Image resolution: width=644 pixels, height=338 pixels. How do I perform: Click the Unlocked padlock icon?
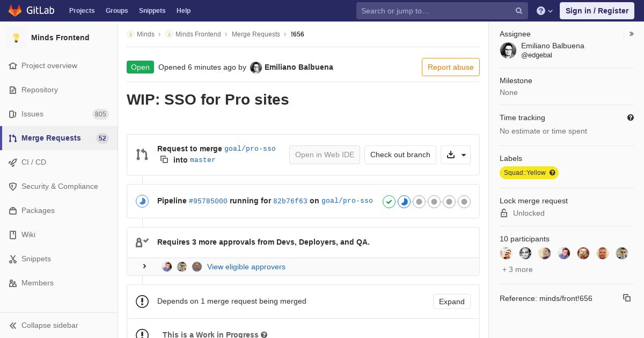point(504,213)
